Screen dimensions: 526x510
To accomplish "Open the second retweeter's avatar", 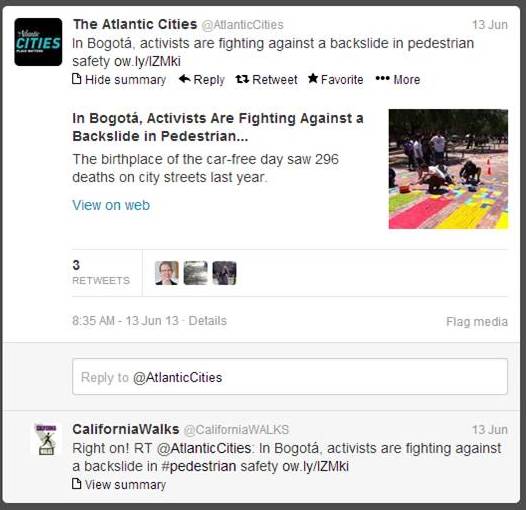I will (196, 273).
